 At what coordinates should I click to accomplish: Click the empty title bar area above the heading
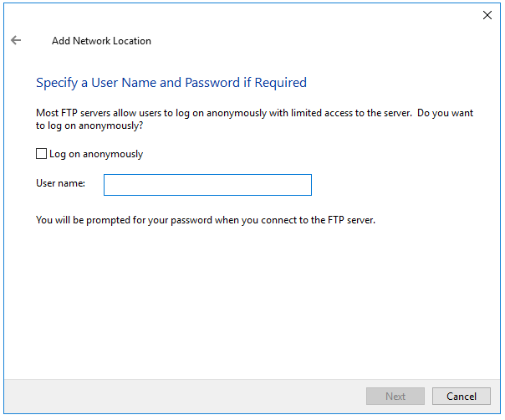pos(251,15)
